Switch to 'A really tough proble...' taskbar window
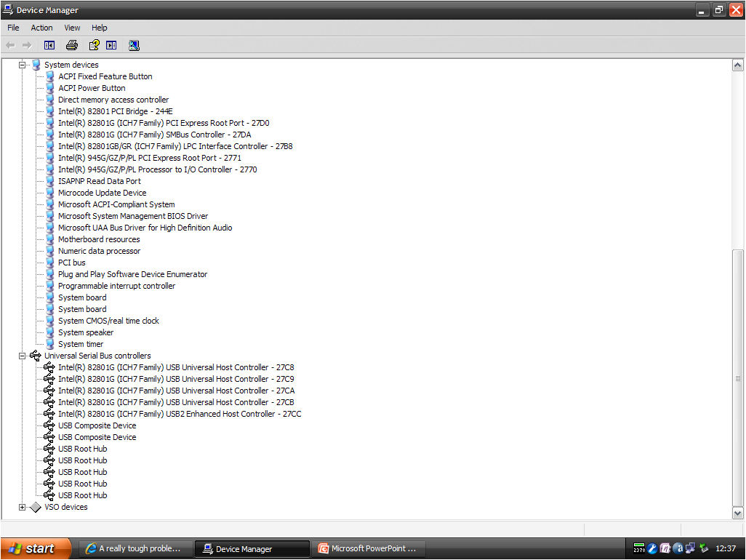Screen dimensions: 746x560 coord(135,548)
